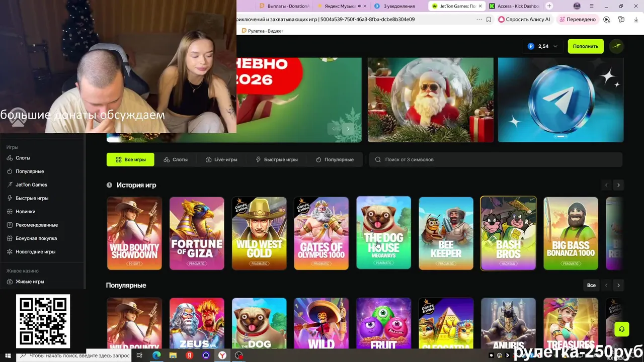
Task: Close the JetTon Games browser tab
Action: [480, 6]
